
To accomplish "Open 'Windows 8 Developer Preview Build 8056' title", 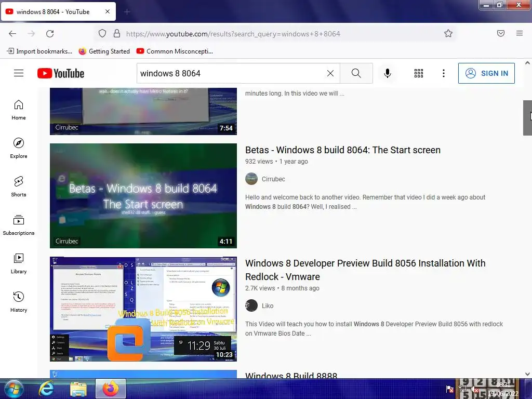I will [365, 270].
